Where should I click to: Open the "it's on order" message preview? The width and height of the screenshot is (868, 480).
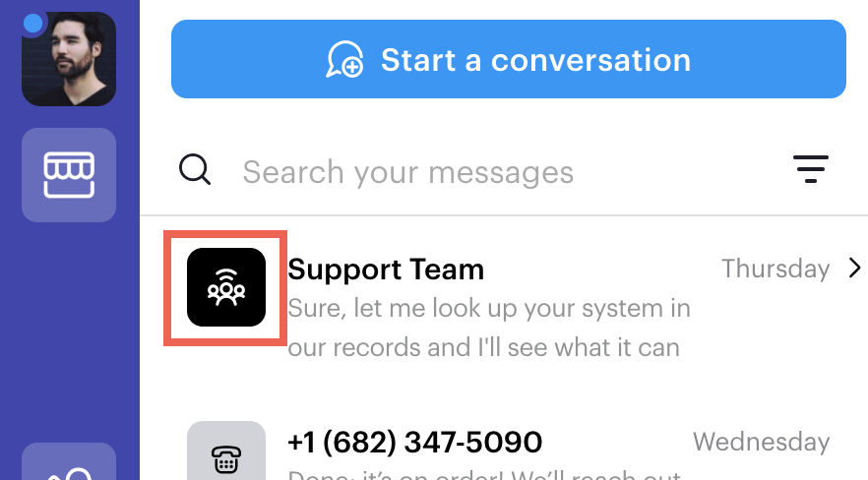click(484, 474)
